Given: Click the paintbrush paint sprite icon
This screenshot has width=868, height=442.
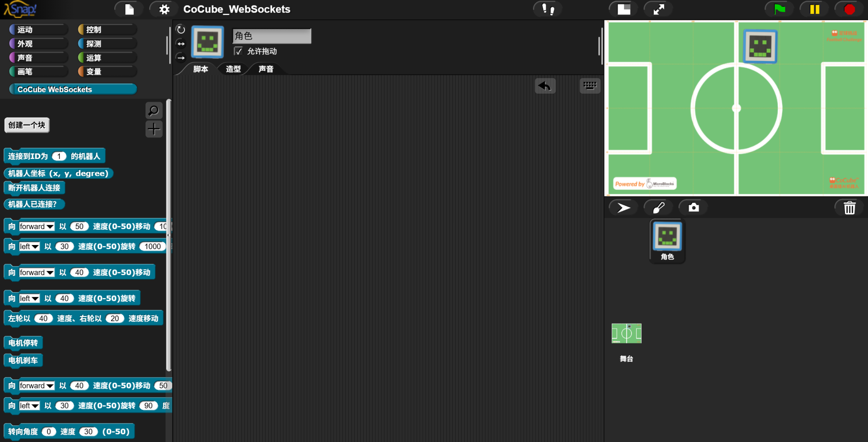Looking at the screenshot, I should [658, 207].
